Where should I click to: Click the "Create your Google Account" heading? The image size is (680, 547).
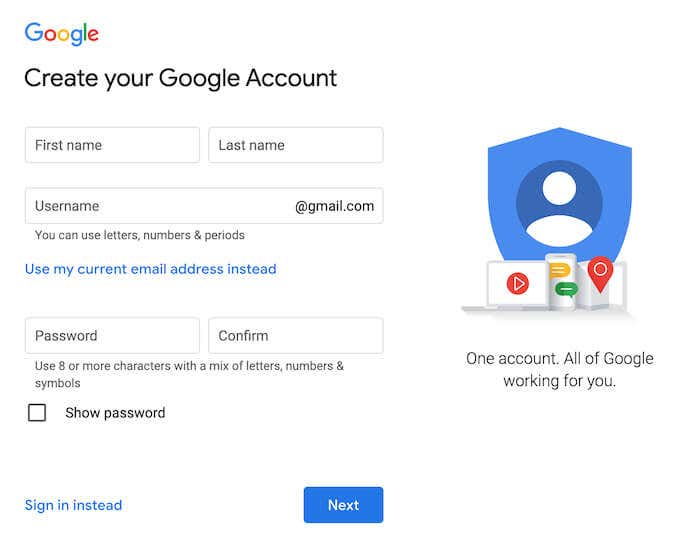click(x=180, y=78)
